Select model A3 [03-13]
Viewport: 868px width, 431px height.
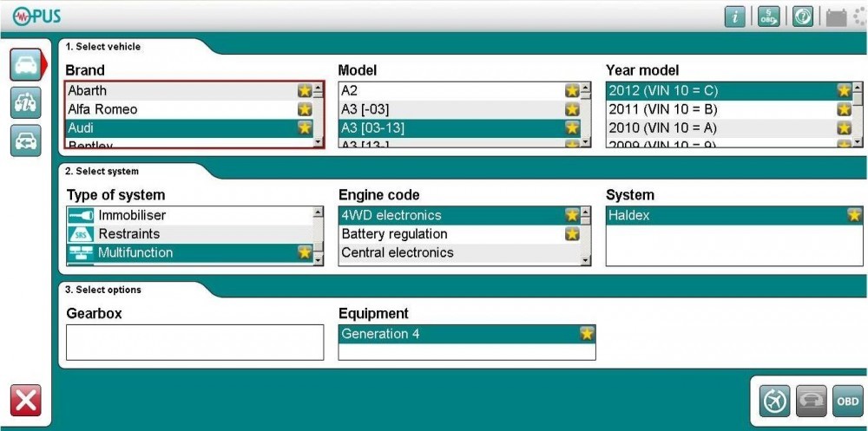[x=459, y=128]
